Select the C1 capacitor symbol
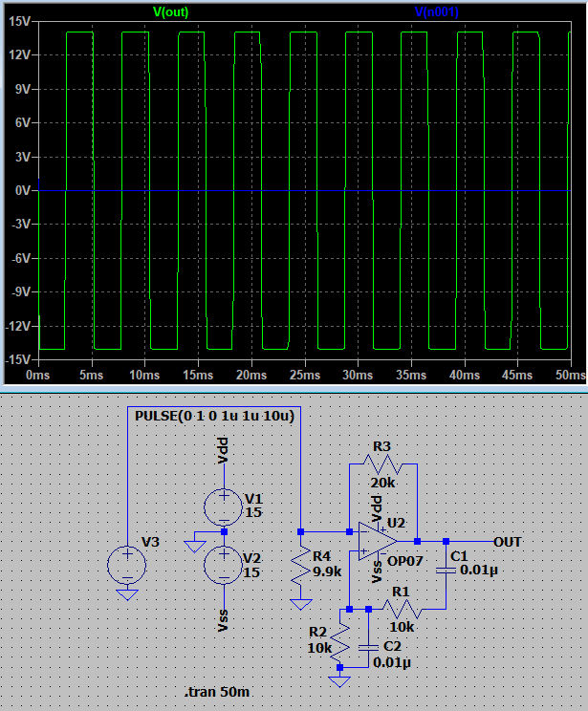Screen dimensions: 588x711 tap(446, 571)
